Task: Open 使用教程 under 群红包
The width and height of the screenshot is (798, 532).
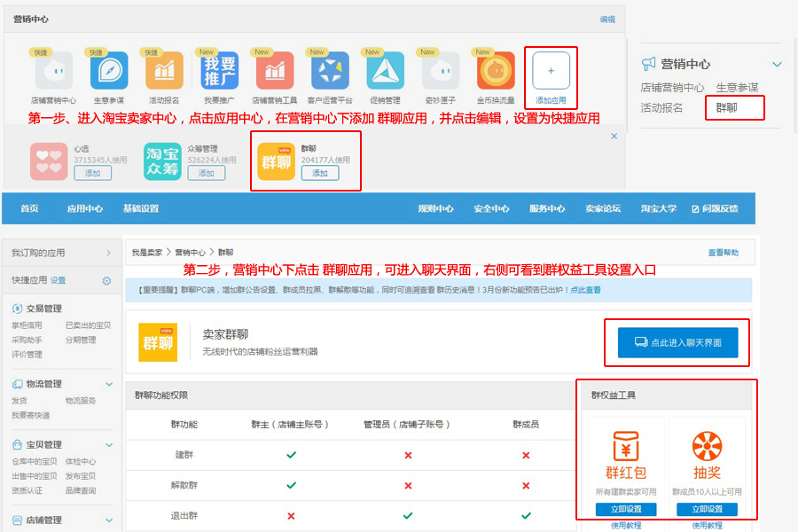Action: 626,526
